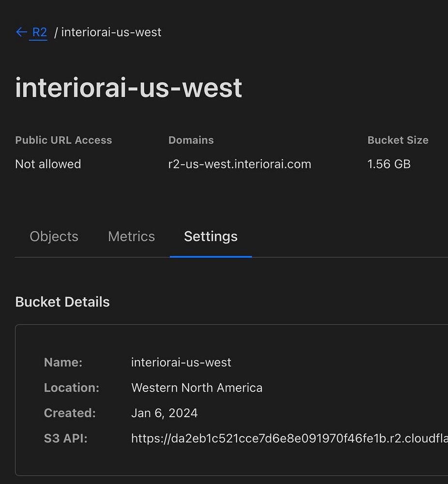Image resolution: width=448 pixels, height=484 pixels.
Task: Click the Bucket Size label
Action: tap(398, 140)
